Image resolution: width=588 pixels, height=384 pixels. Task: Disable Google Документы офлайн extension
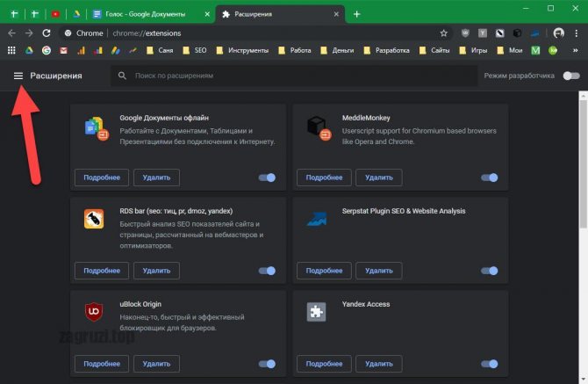[x=267, y=178]
